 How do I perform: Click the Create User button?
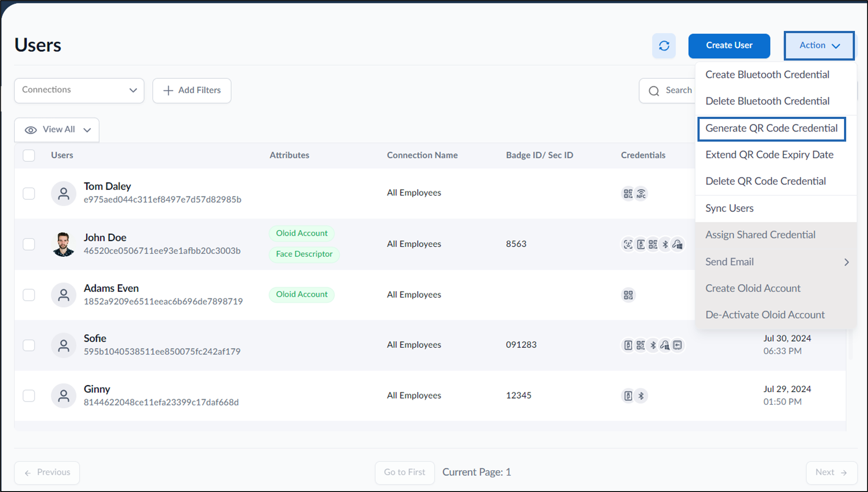click(729, 46)
